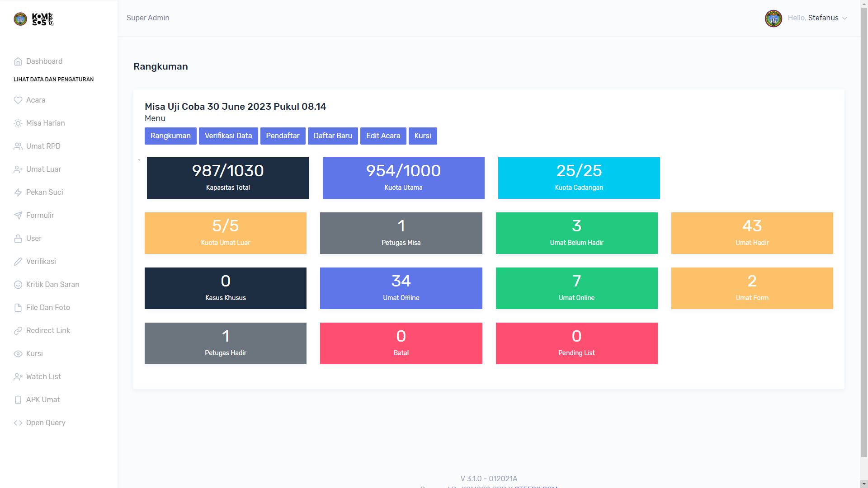This screenshot has width=868, height=488.
Task: Click the lightning icon for Pekan Suci
Action: pyautogui.click(x=18, y=192)
